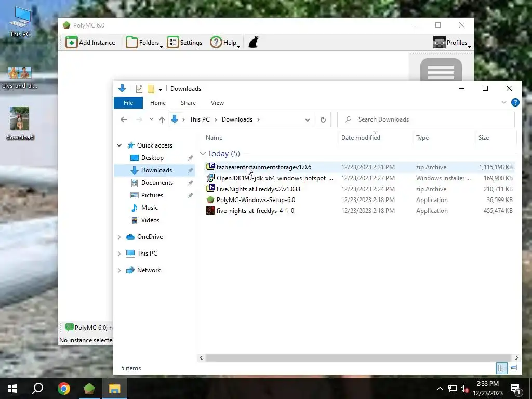Click the horizontal scrollbar in the file list
532x399 pixels.
point(358,357)
